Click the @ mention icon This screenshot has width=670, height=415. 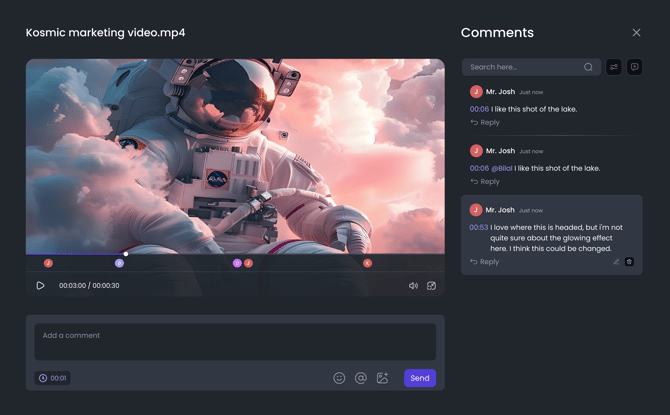point(361,378)
